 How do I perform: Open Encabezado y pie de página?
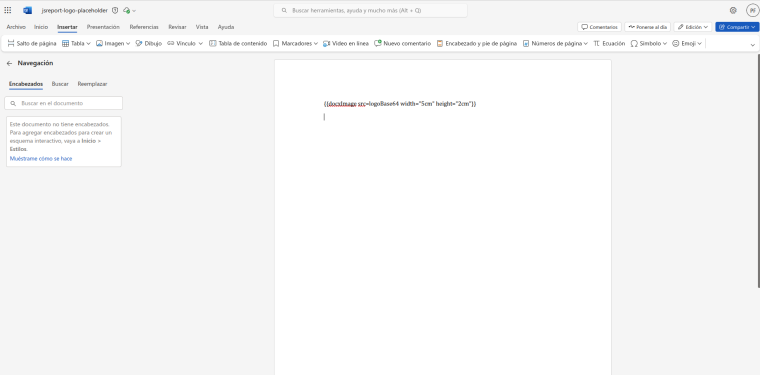tap(477, 44)
